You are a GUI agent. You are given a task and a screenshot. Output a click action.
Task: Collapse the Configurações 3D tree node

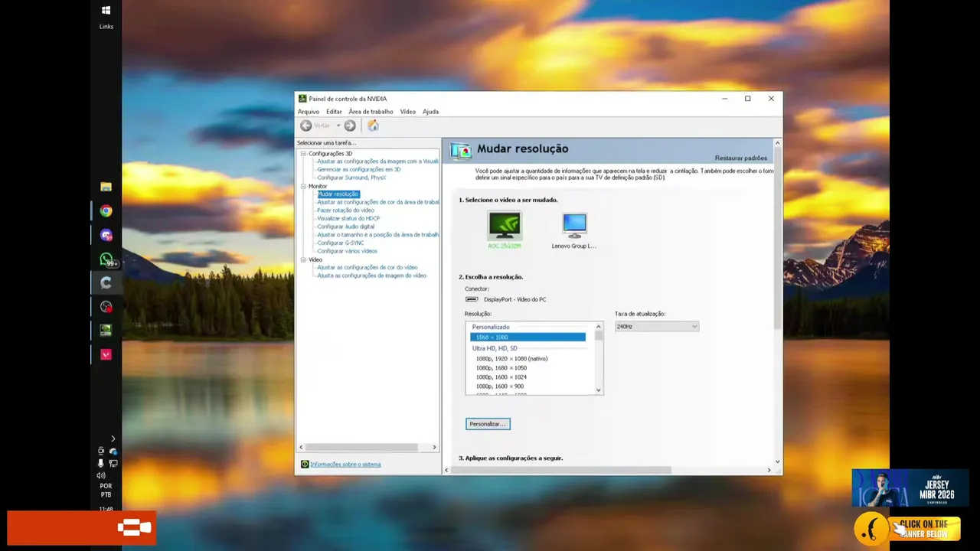[303, 154]
